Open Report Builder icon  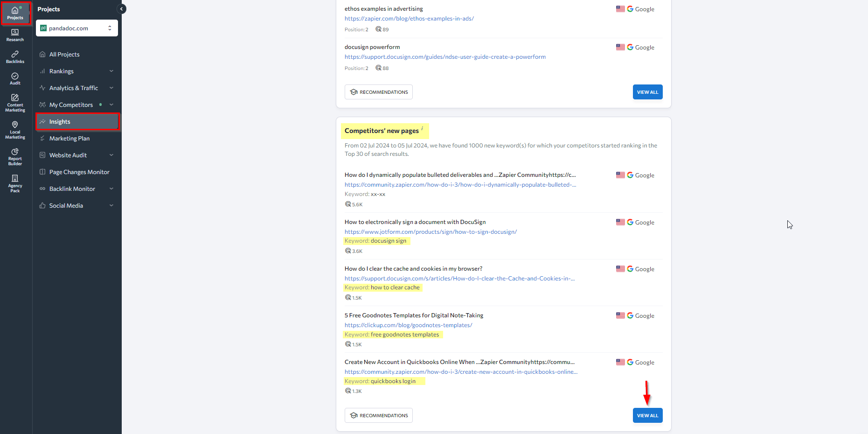pyautogui.click(x=15, y=151)
